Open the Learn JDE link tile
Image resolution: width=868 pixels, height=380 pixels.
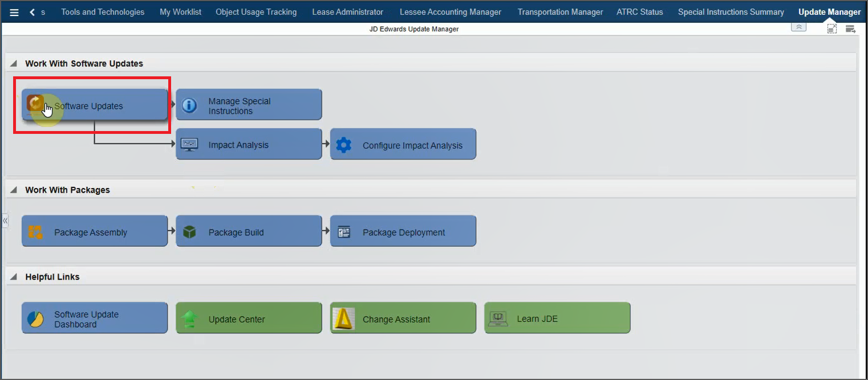click(x=557, y=318)
